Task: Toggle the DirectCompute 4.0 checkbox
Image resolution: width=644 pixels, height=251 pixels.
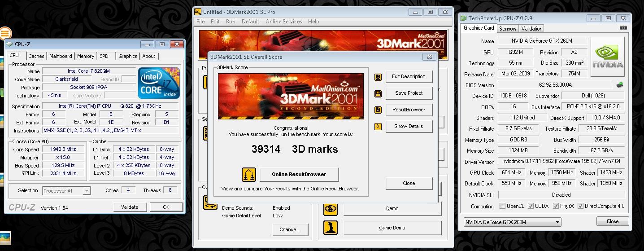Action: (581, 206)
